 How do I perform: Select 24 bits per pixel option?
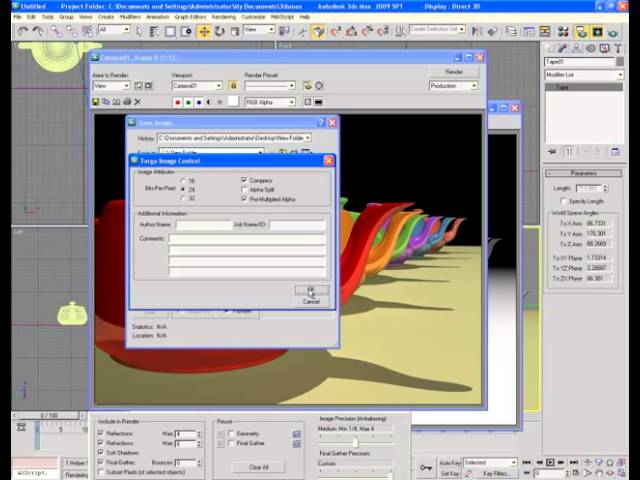tap(183, 189)
